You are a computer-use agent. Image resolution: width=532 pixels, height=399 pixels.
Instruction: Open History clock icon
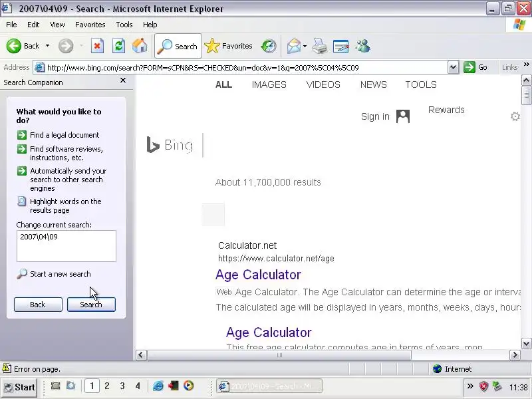tap(269, 46)
